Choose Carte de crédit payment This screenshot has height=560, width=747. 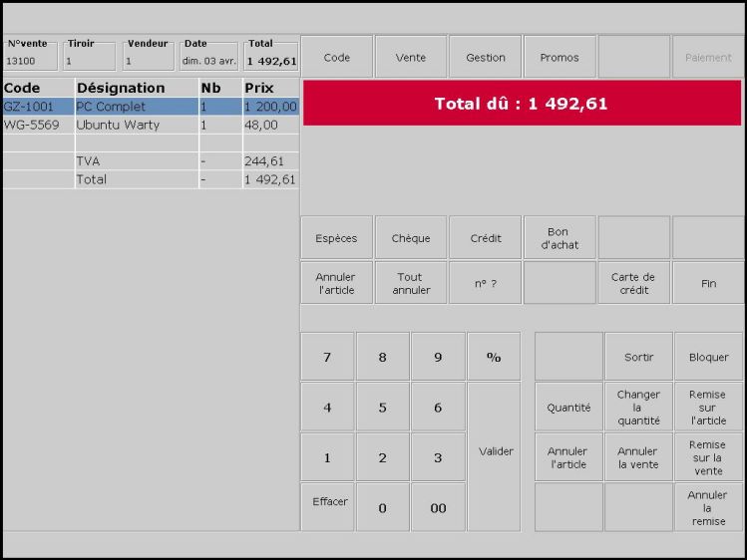633,283
